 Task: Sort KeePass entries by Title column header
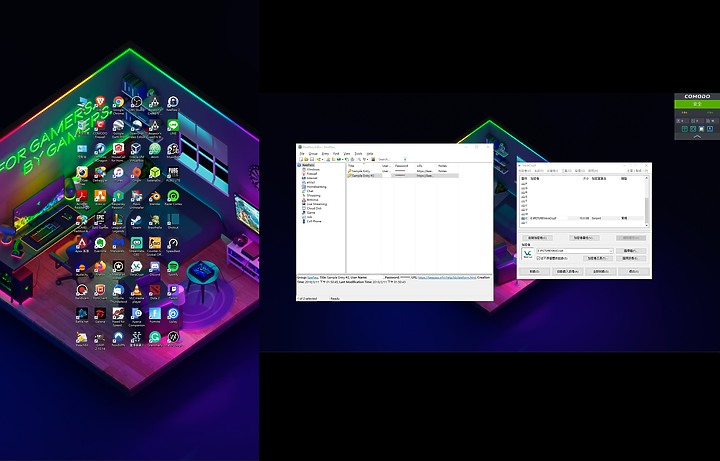point(365,166)
